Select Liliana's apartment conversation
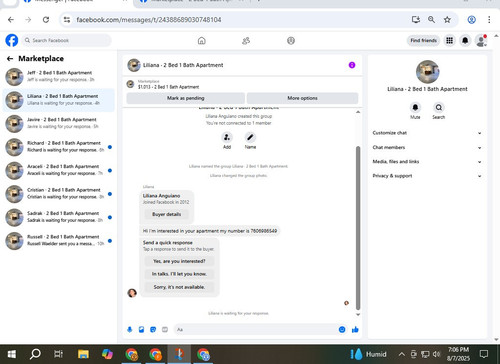Image resolution: width=500 pixels, height=364 pixels. pos(58,100)
